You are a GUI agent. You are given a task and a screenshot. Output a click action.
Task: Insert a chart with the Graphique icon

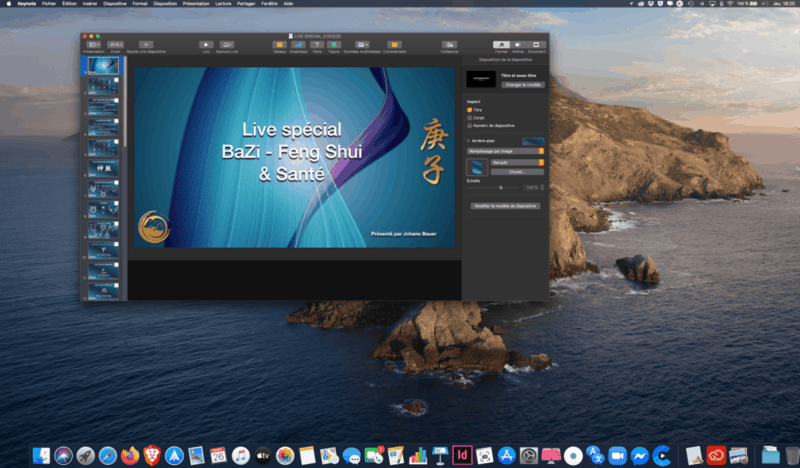pos(298,45)
